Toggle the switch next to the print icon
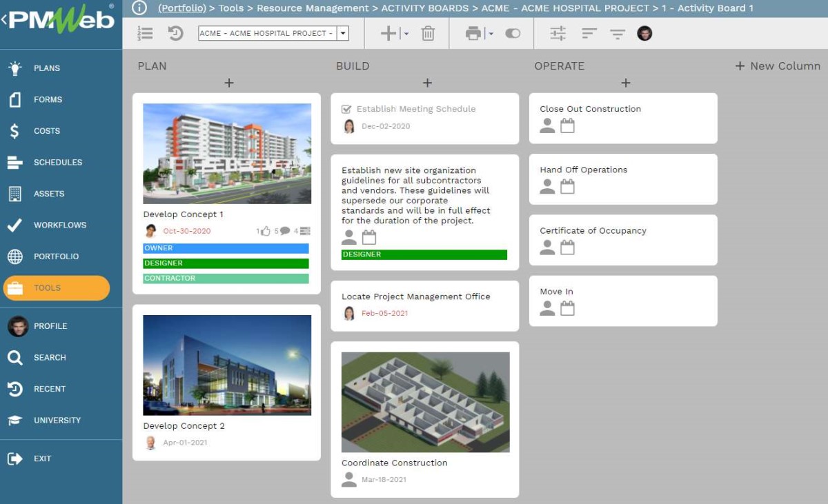The height and width of the screenshot is (504, 828). pyautogui.click(x=513, y=33)
